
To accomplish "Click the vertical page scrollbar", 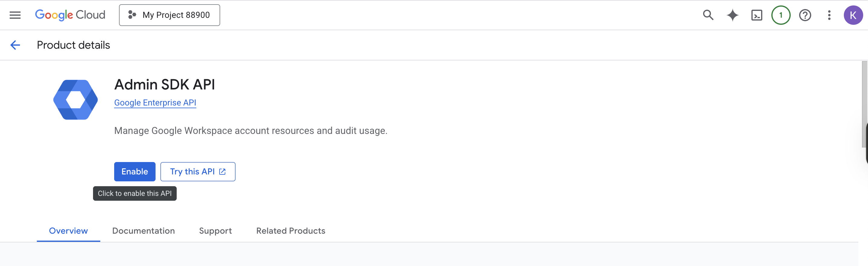I will pyautogui.click(x=865, y=104).
